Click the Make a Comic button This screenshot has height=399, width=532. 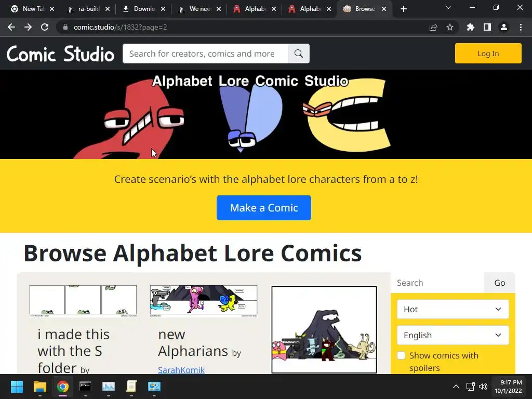(263, 208)
